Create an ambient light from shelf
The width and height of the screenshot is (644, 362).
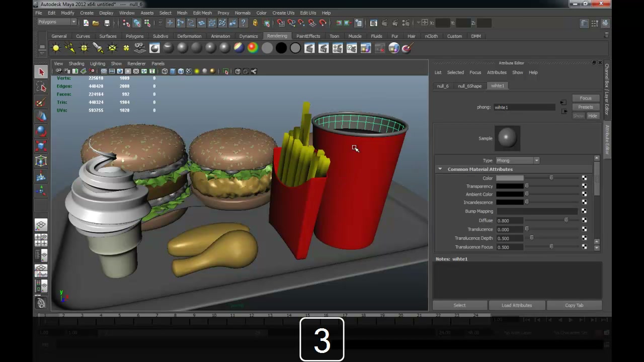tap(56, 48)
